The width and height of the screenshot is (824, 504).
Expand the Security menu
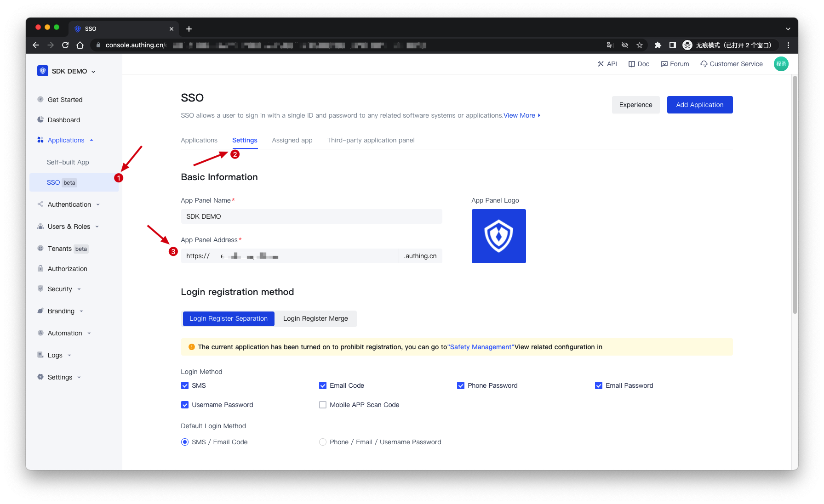[79, 289]
